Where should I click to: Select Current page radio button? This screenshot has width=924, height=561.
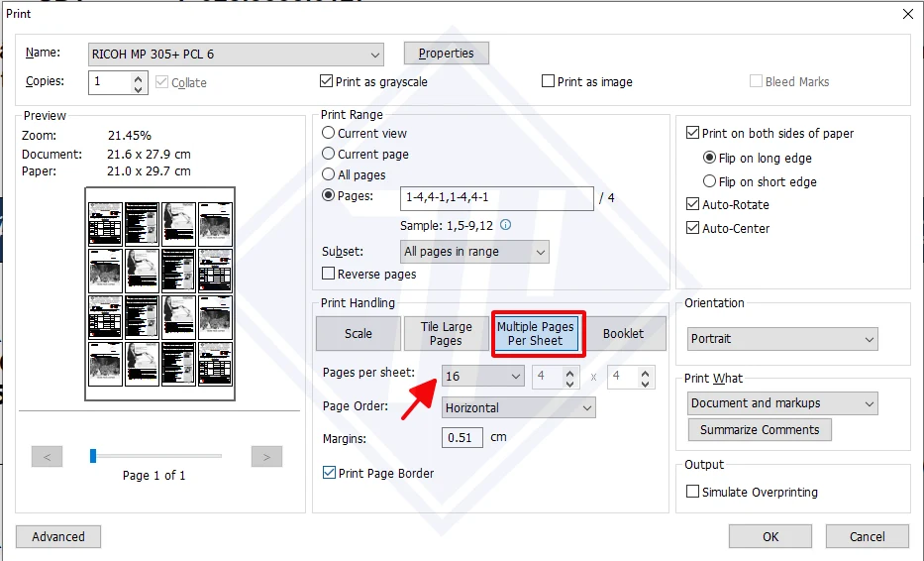point(328,154)
